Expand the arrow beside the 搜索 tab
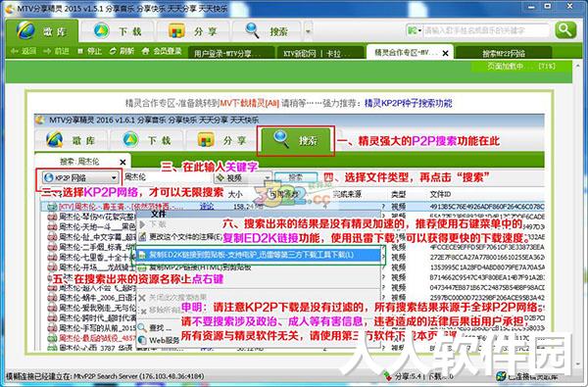The height and width of the screenshot is (387, 588). (308, 31)
